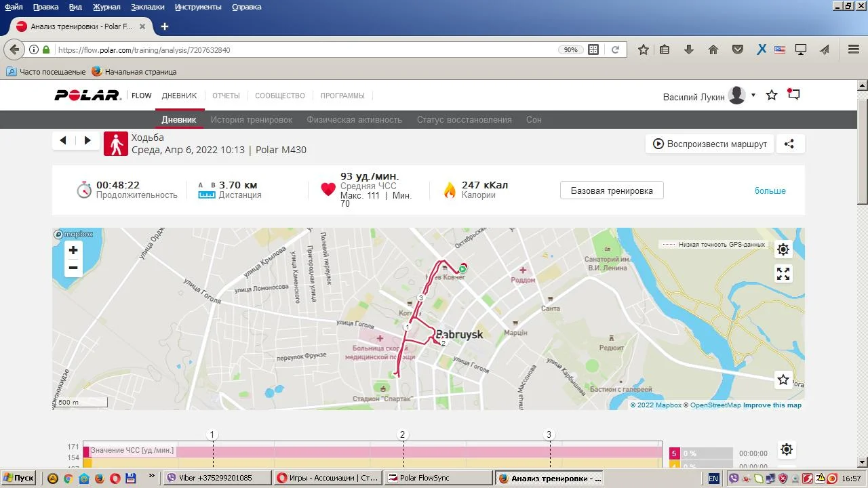Expand the map to fullscreen
868x488 pixels.
783,274
